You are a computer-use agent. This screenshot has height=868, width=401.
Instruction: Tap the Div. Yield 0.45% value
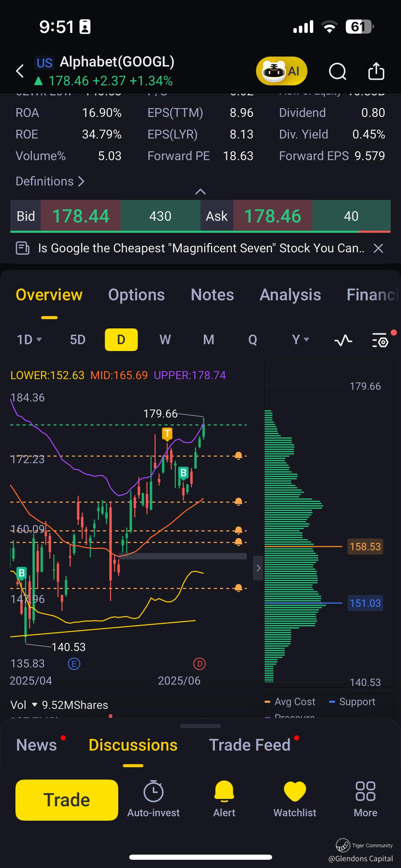coord(369,134)
